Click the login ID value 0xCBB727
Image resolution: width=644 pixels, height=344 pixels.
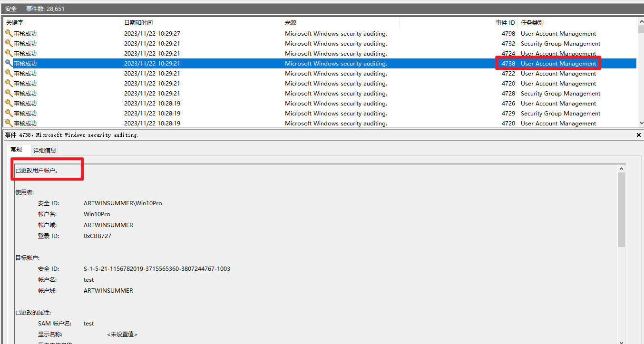(x=98, y=236)
